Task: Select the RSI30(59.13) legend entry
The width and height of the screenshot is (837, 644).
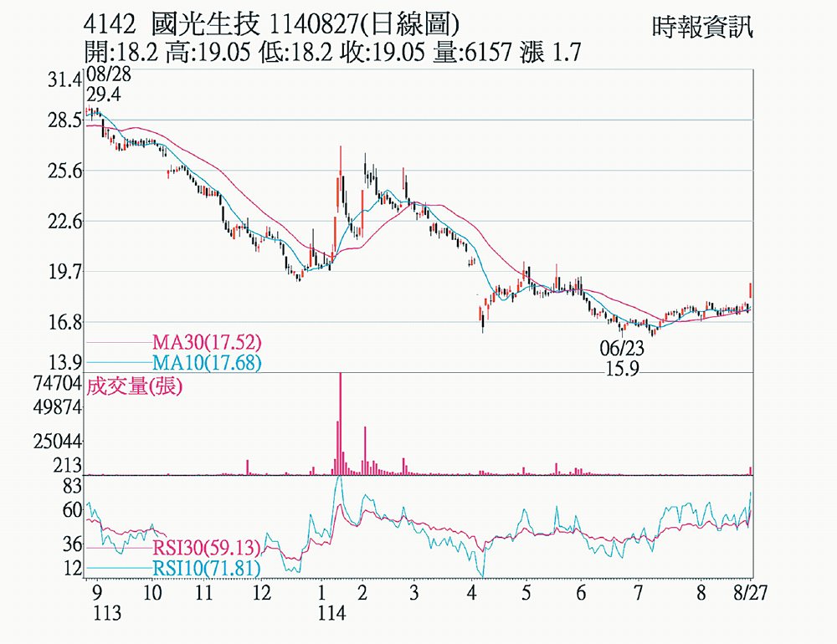Action: point(207,548)
